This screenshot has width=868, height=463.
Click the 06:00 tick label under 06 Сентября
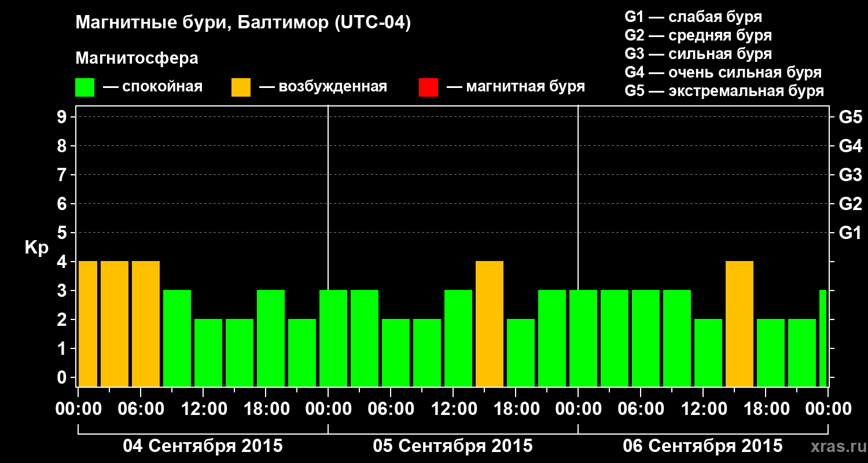coord(641,409)
